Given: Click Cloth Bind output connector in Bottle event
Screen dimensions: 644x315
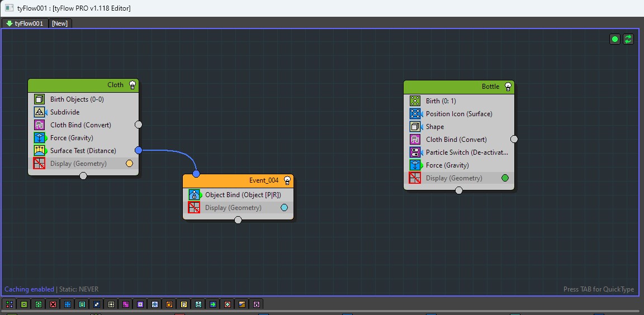Looking at the screenshot, I should pyautogui.click(x=514, y=140).
